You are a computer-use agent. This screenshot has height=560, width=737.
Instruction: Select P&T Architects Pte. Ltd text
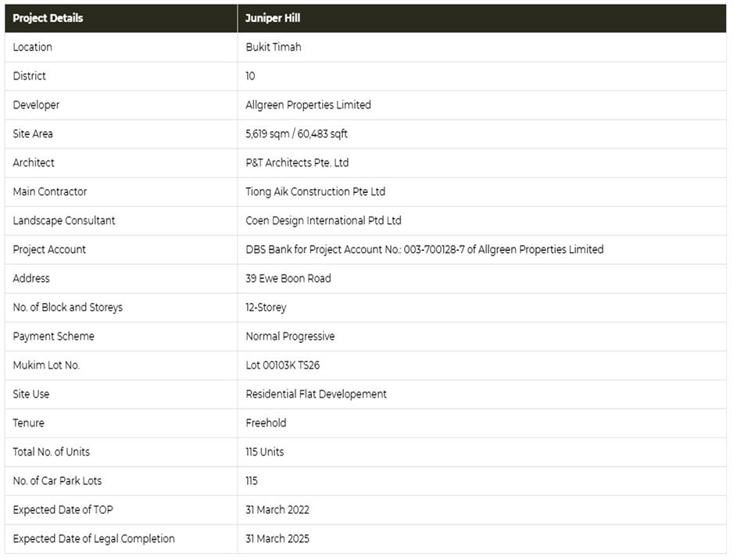(297, 162)
